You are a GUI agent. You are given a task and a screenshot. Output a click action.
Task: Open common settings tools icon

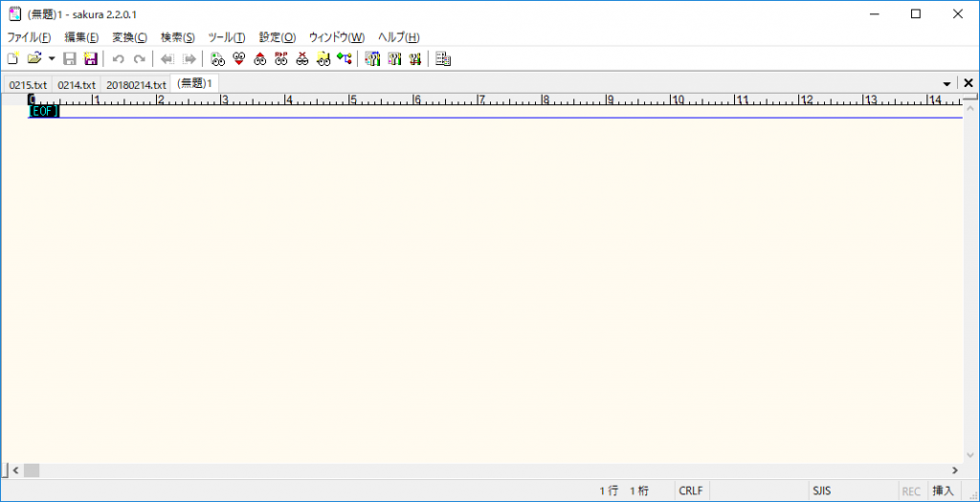tap(414, 59)
